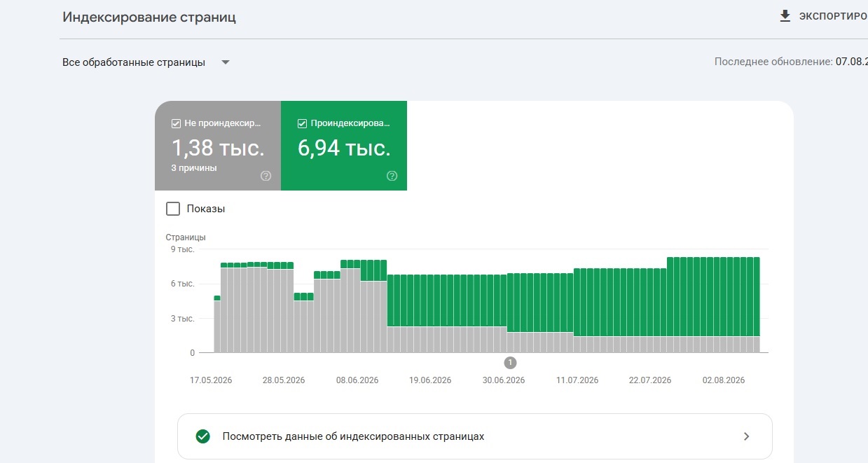Click the export download arrow icon
Screen dimensions: 868x463
[x=785, y=16]
